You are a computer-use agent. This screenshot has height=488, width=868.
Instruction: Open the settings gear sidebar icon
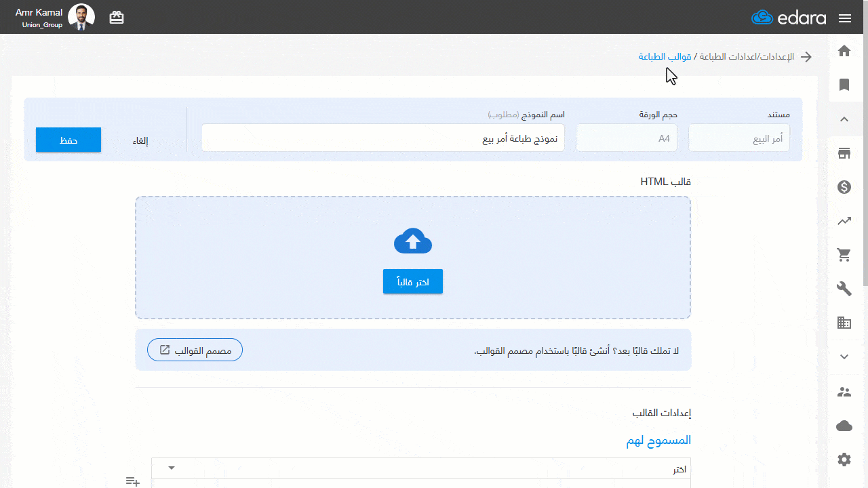(844, 460)
